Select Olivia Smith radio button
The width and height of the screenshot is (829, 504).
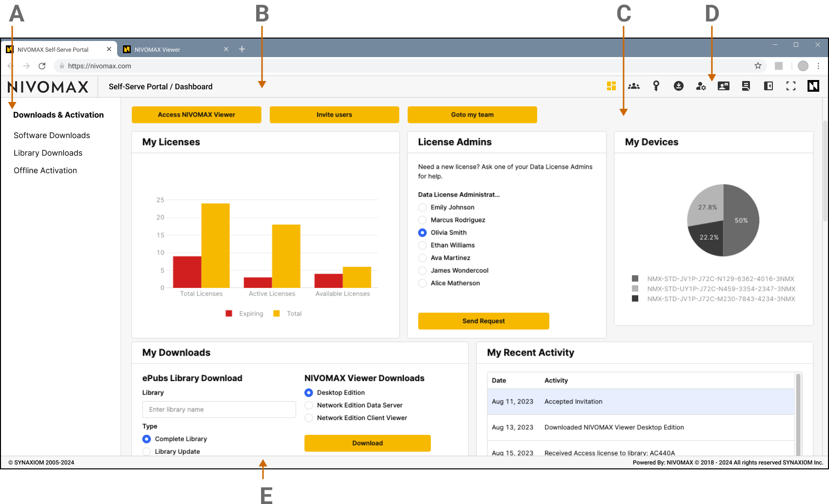point(423,233)
